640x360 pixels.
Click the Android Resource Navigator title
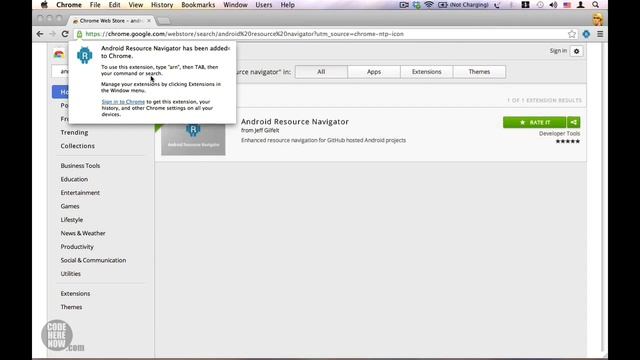(295, 122)
